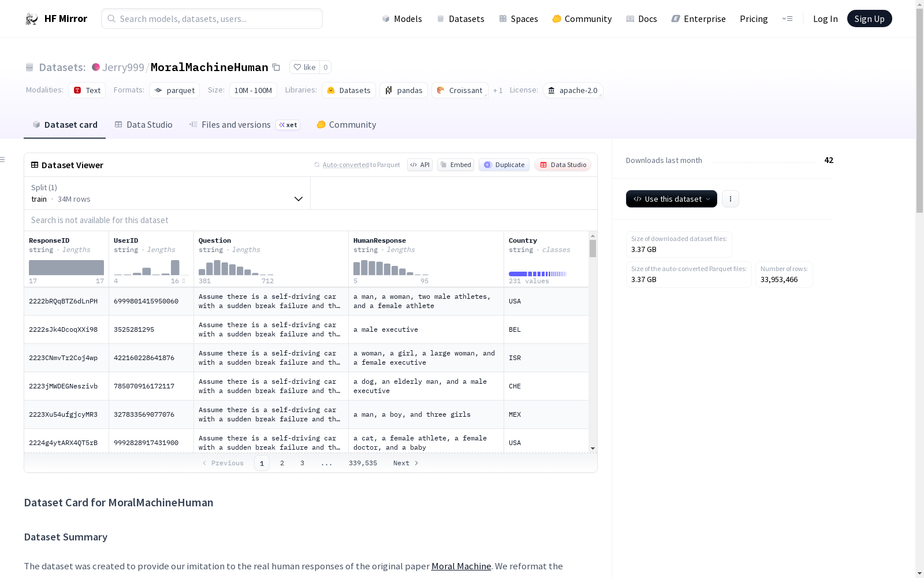
Task: Open the Use this dataset dropdown
Action: pos(672,199)
